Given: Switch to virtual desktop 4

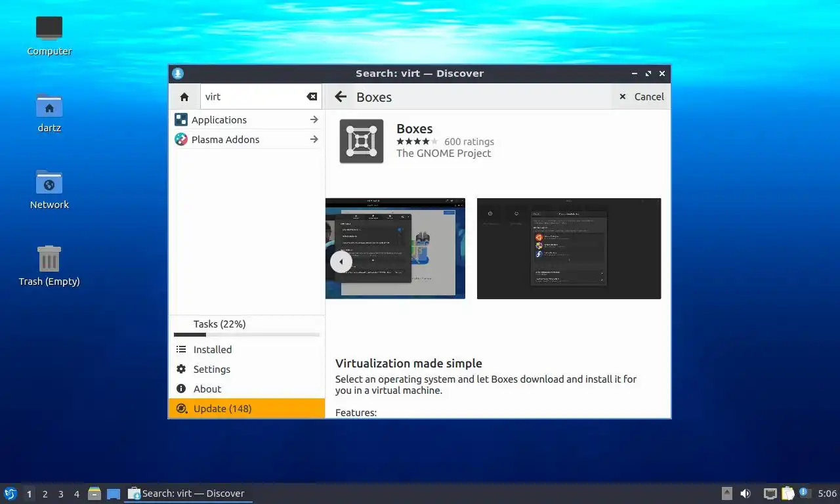Looking at the screenshot, I should [x=77, y=493].
